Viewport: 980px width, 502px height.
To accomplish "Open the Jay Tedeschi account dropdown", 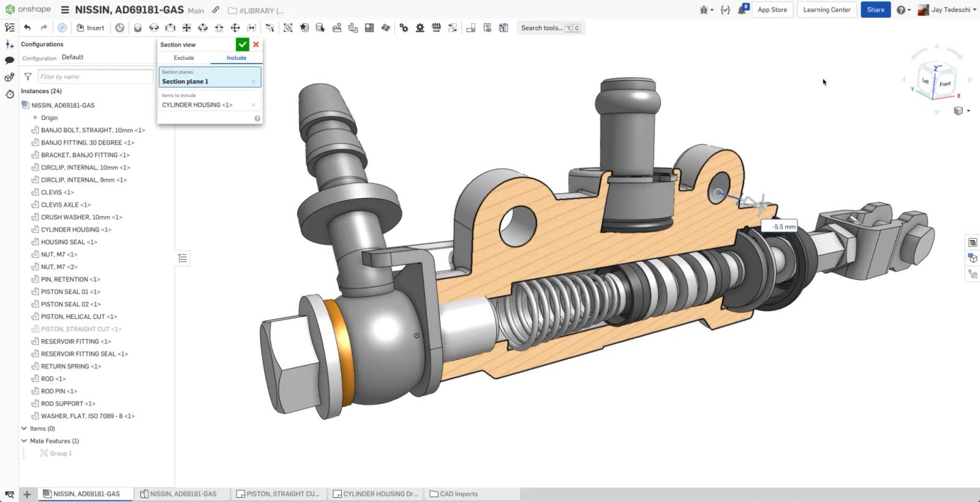I will (x=947, y=10).
